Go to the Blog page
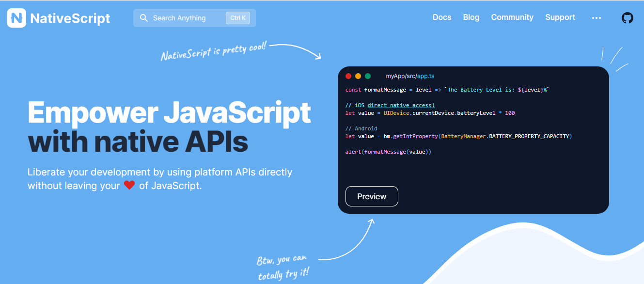644x284 pixels. coord(471,17)
